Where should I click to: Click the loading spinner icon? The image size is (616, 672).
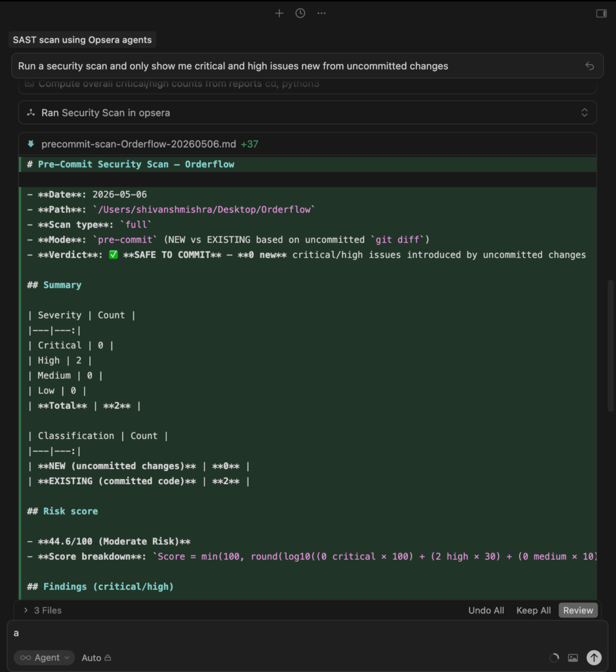point(554,658)
